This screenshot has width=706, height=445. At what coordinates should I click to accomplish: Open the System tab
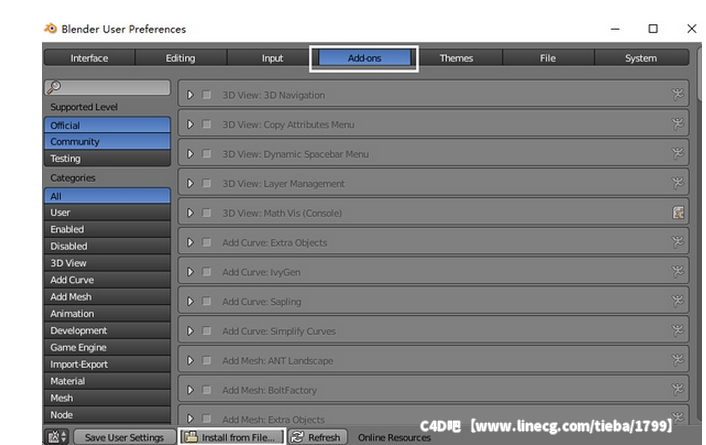(641, 58)
